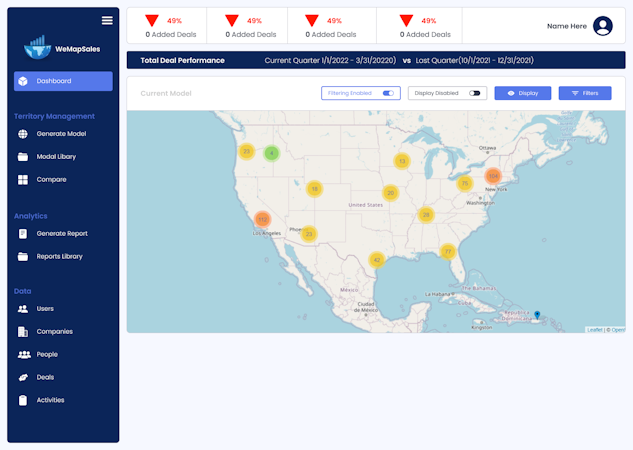
Task: Click the orange 104 cluster near New York
Action: point(493,176)
